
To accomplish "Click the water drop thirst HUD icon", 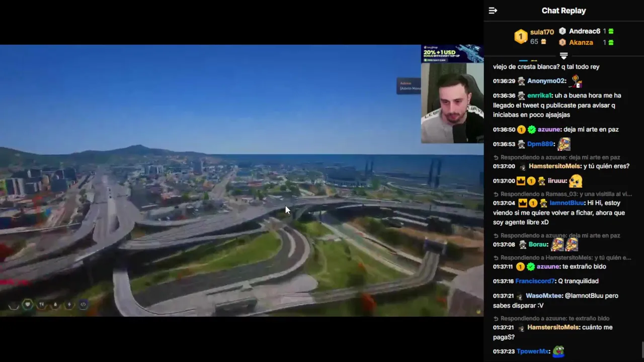I will click(55, 304).
